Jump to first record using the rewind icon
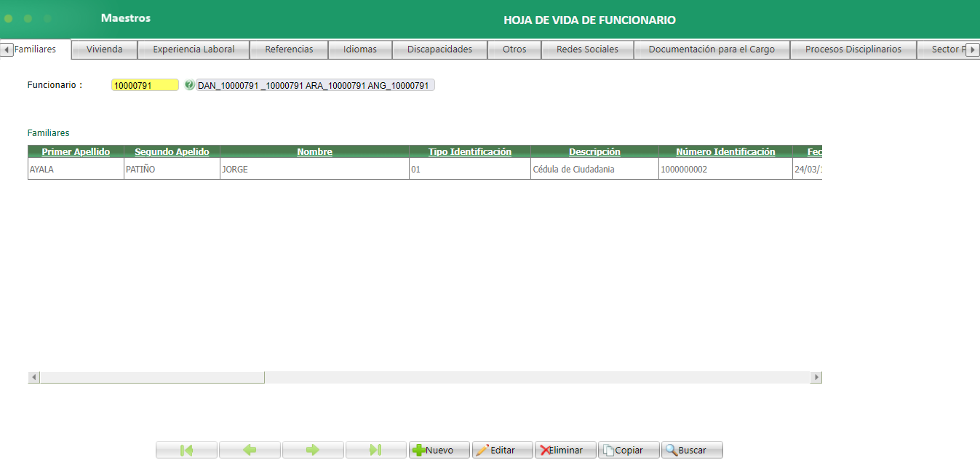 [186, 449]
